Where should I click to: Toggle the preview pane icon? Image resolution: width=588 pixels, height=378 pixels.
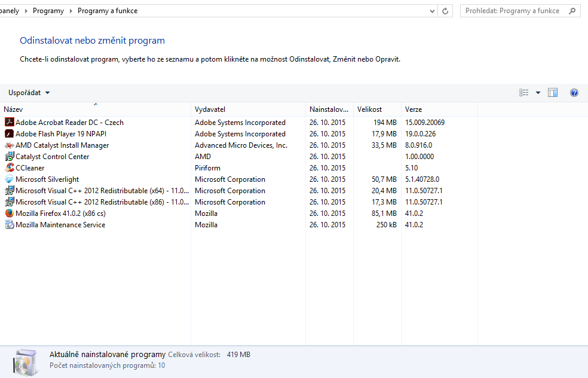point(553,93)
